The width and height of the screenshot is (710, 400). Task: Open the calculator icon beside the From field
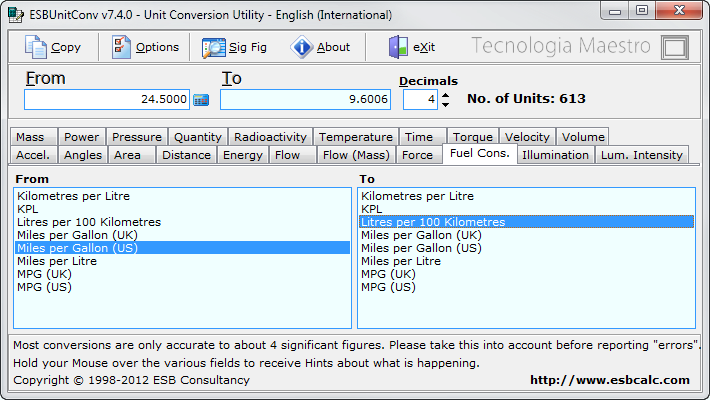pyautogui.click(x=201, y=100)
